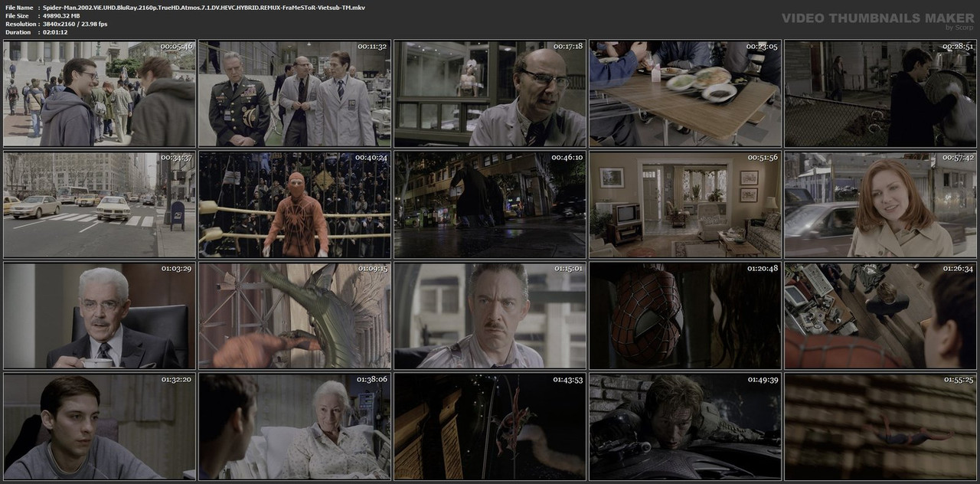Open the street scene thumbnail 00:34:37
This screenshot has width=980, height=484.
pos(100,204)
